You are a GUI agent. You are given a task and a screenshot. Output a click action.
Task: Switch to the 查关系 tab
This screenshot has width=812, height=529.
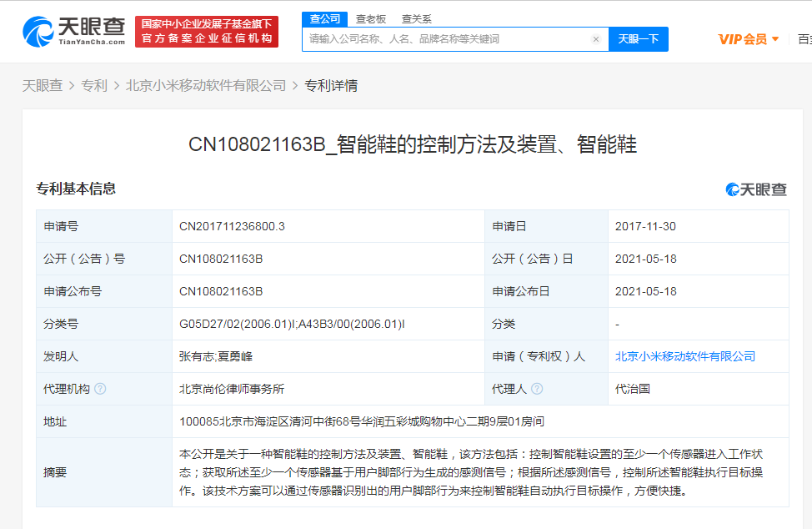pos(416,19)
